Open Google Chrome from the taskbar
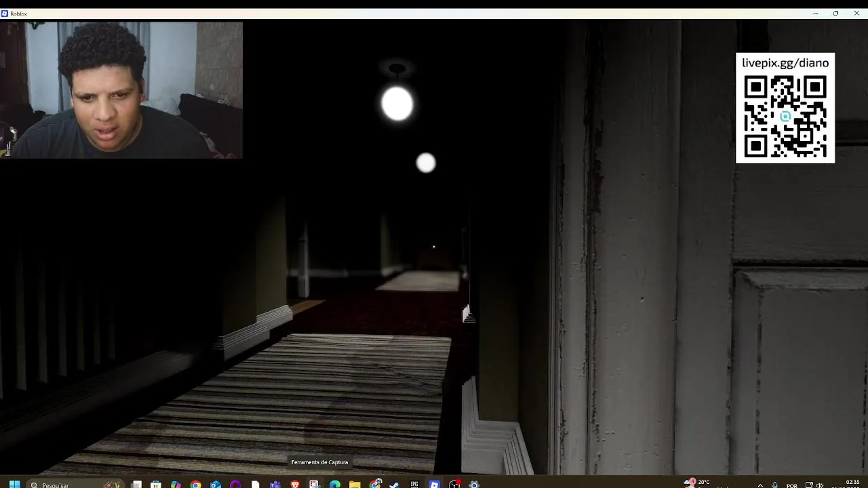Screen dimensions: 868x488 pyautogui.click(x=195, y=484)
